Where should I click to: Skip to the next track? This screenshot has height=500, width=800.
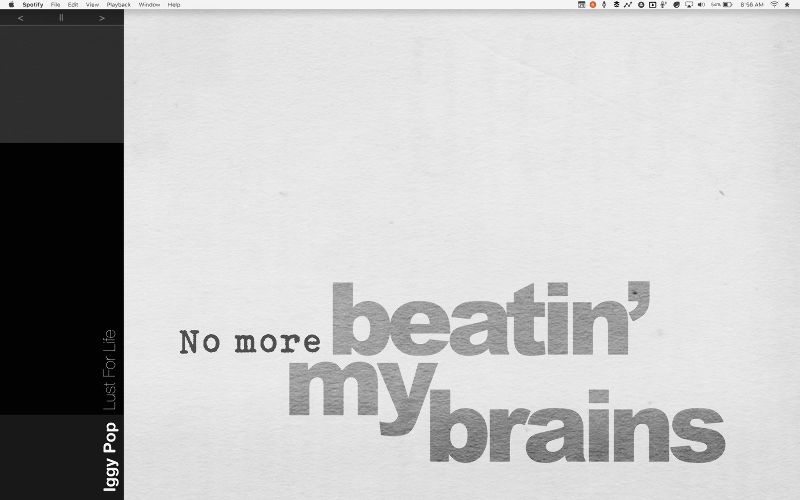pos(101,18)
